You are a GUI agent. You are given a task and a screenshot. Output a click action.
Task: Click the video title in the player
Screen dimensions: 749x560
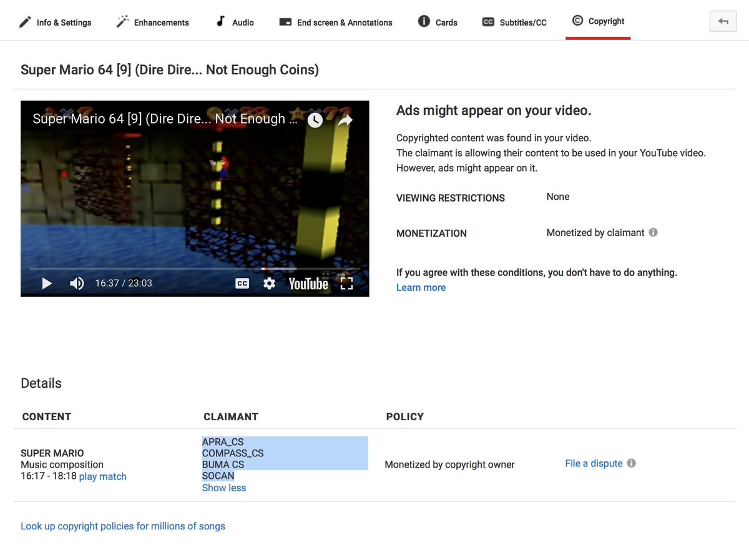coord(165,119)
